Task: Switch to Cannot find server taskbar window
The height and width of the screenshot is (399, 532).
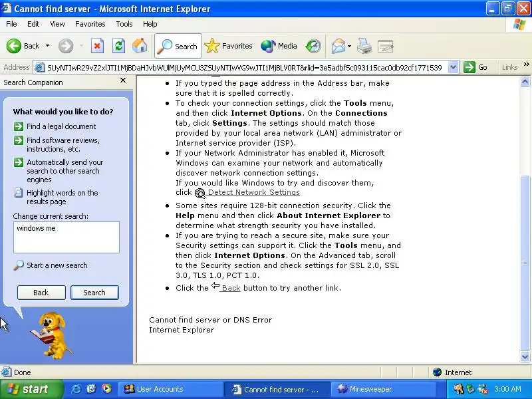Action: [x=277, y=390]
